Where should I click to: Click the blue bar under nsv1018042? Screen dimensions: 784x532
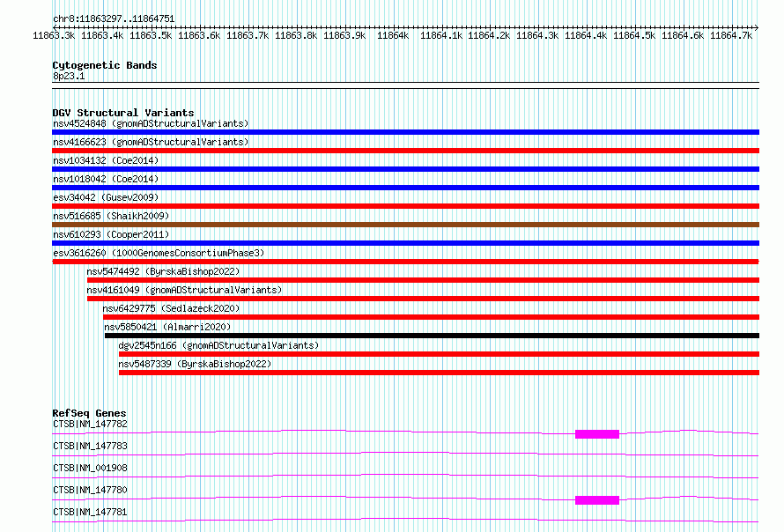click(405, 188)
